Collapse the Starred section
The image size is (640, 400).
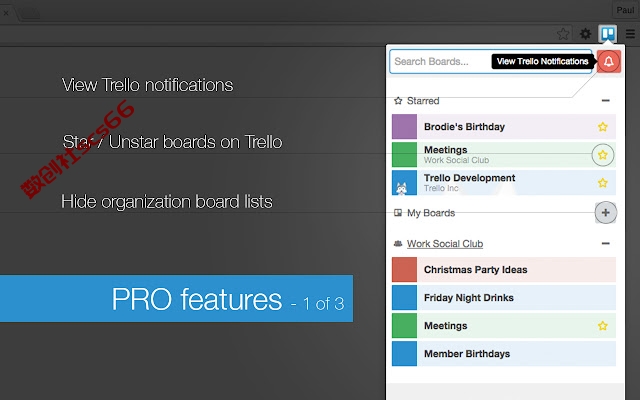point(605,100)
